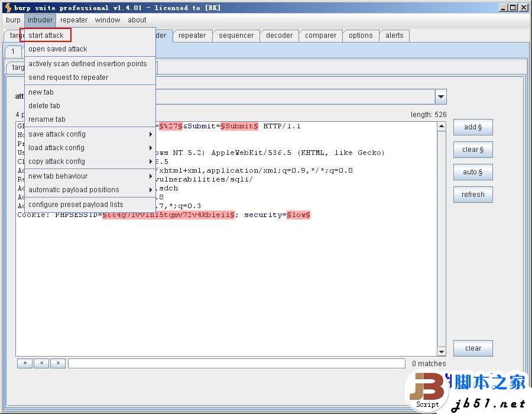Viewport: 532px width, 414px height.
Task: Open the decoder tab
Action: click(279, 35)
